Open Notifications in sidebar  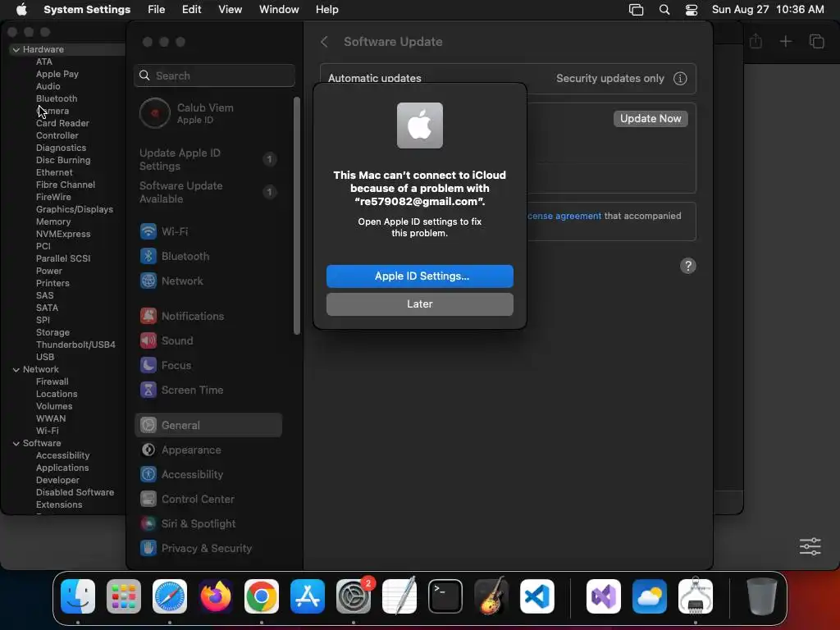(x=208, y=316)
